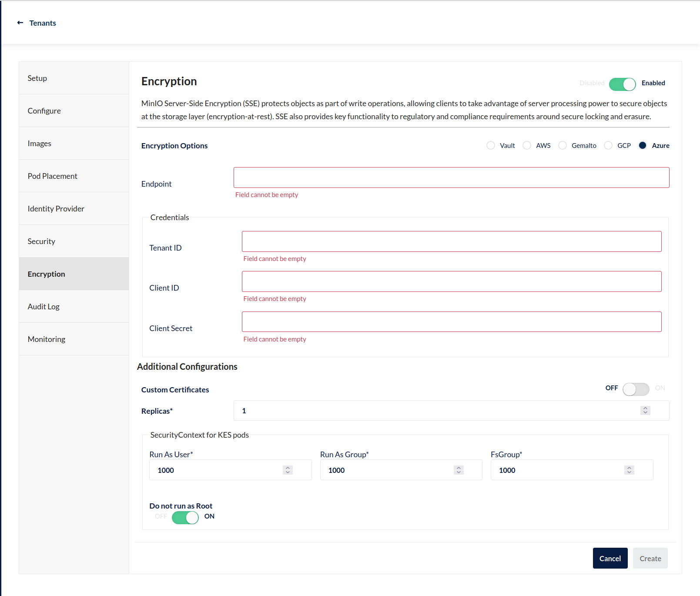Go back via the Tenants link
This screenshot has width=700, height=596.
(x=43, y=23)
